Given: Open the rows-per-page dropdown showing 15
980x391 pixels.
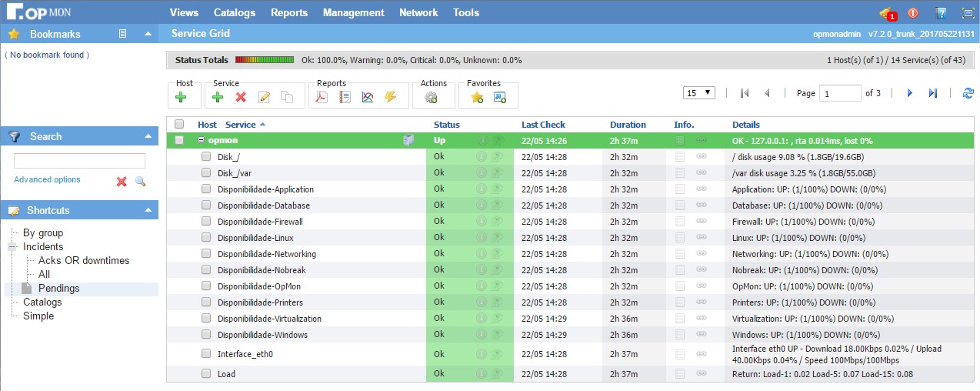Looking at the screenshot, I should pyautogui.click(x=698, y=93).
